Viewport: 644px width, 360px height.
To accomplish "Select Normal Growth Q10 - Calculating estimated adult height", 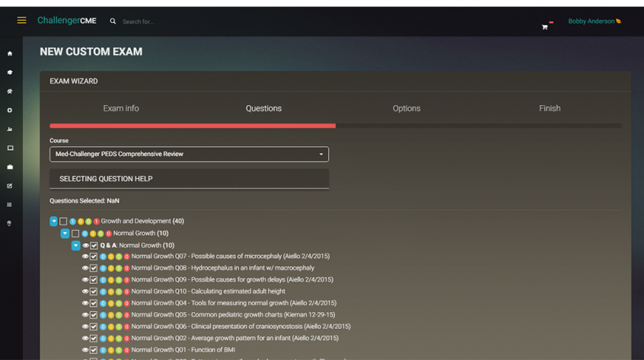I will pos(209,292).
